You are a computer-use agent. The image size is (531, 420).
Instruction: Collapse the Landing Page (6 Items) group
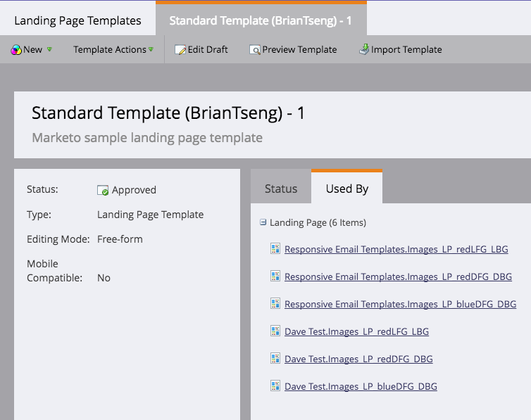pos(263,222)
